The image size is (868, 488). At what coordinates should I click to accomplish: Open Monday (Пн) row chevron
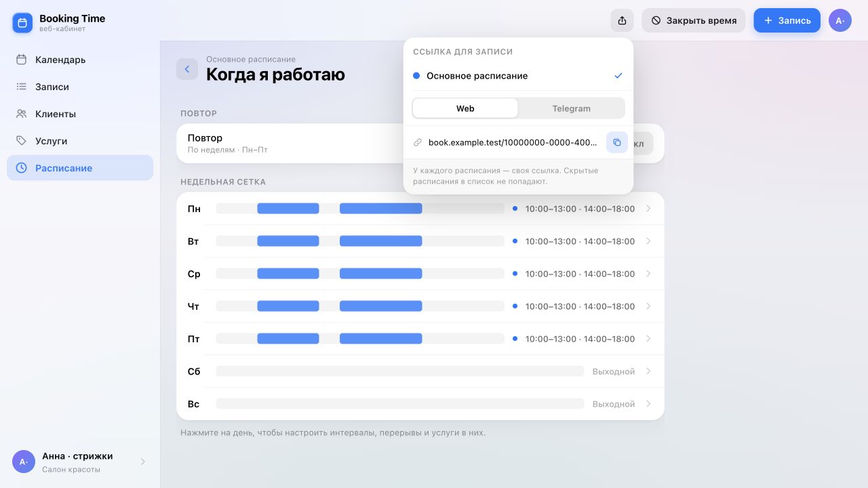(x=648, y=209)
